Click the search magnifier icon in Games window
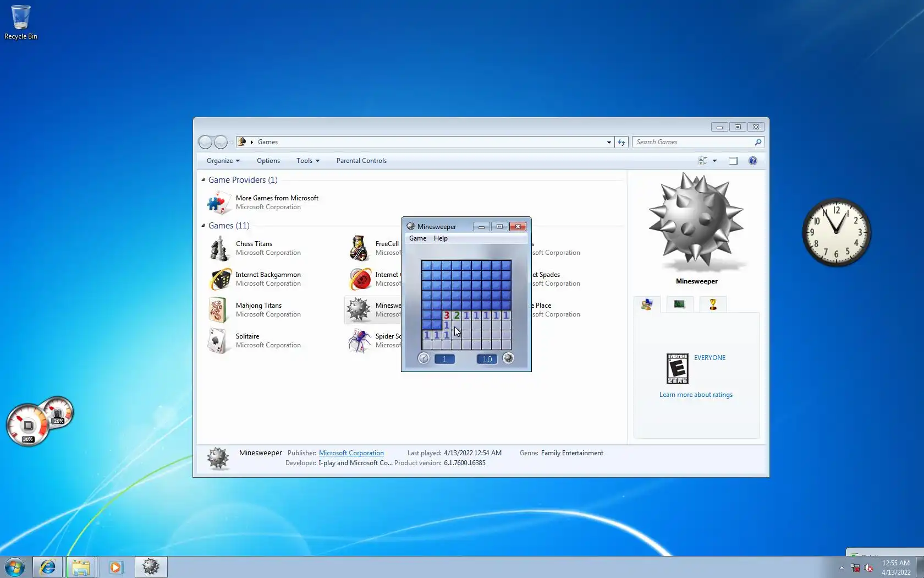924x578 pixels. coord(758,142)
